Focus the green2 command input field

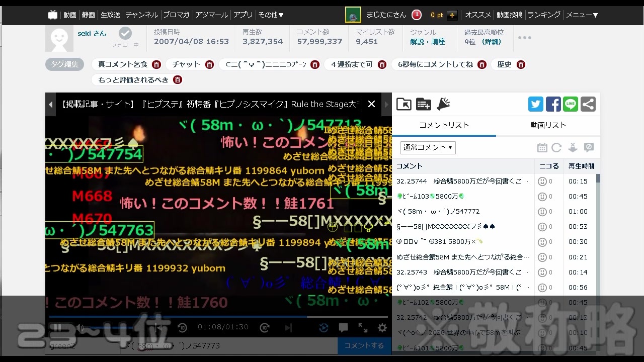(83, 346)
